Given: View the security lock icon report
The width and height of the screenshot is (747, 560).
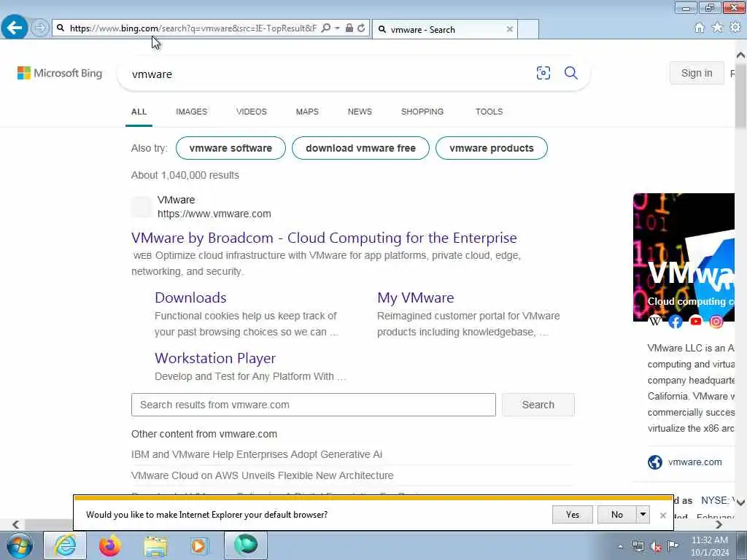Looking at the screenshot, I should [x=349, y=28].
